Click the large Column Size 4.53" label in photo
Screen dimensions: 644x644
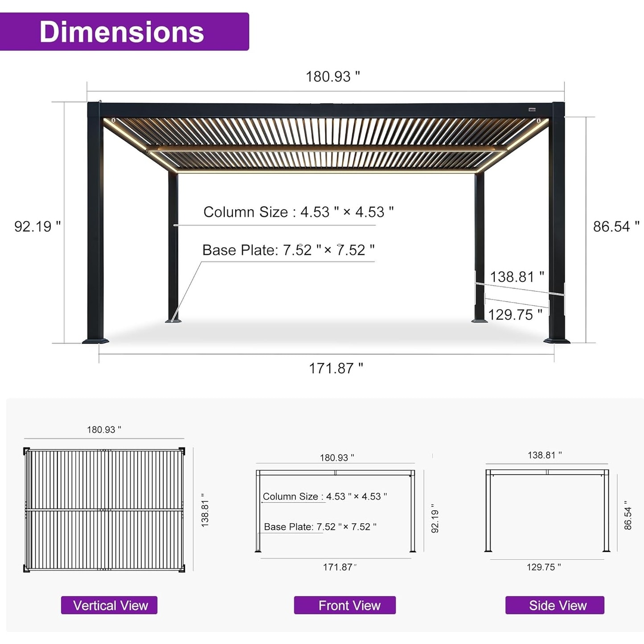[x=299, y=212]
